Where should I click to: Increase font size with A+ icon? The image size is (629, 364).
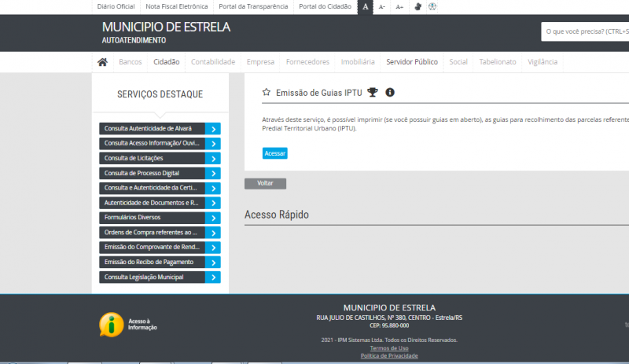click(x=399, y=6)
